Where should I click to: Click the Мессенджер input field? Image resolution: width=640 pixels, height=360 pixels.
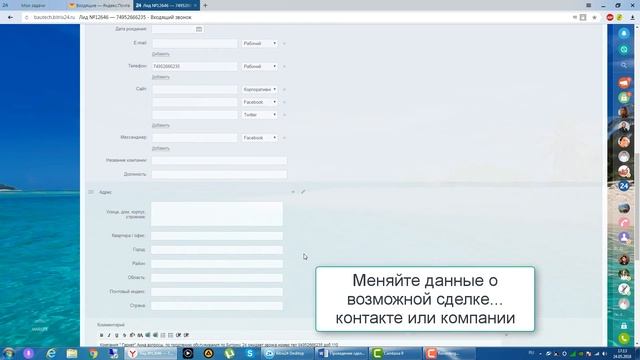point(194,138)
